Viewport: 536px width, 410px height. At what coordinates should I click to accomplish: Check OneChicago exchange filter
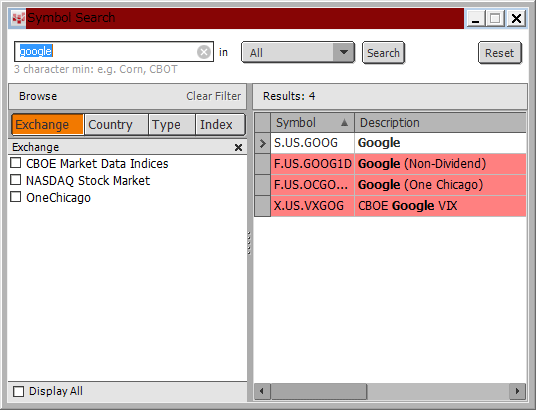point(15,197)
